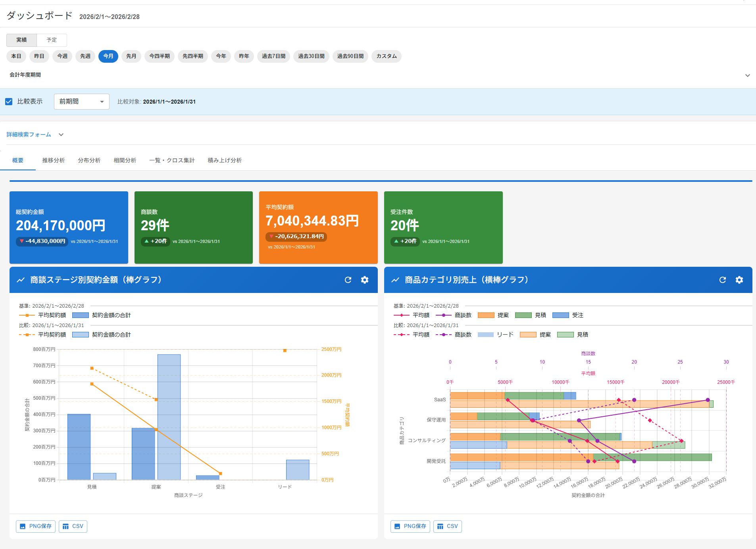Open the 一覧・クロス集計 tab
The width and height of the screenshot is (756, 549).
pos(172,160)
